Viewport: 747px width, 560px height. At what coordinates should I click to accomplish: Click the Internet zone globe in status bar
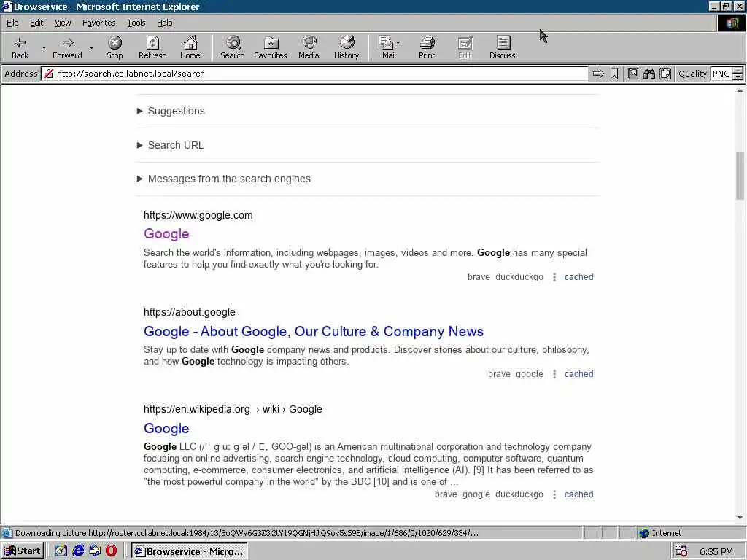(643, 533)
